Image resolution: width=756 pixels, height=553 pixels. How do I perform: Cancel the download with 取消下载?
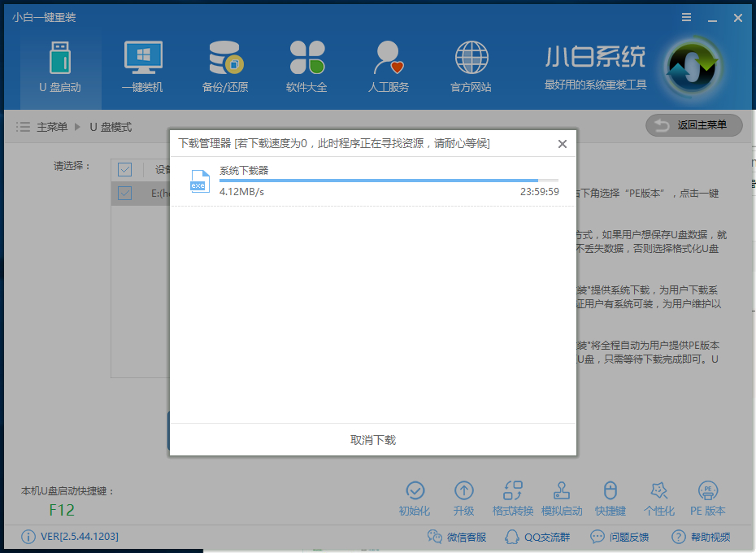(372, 438)
